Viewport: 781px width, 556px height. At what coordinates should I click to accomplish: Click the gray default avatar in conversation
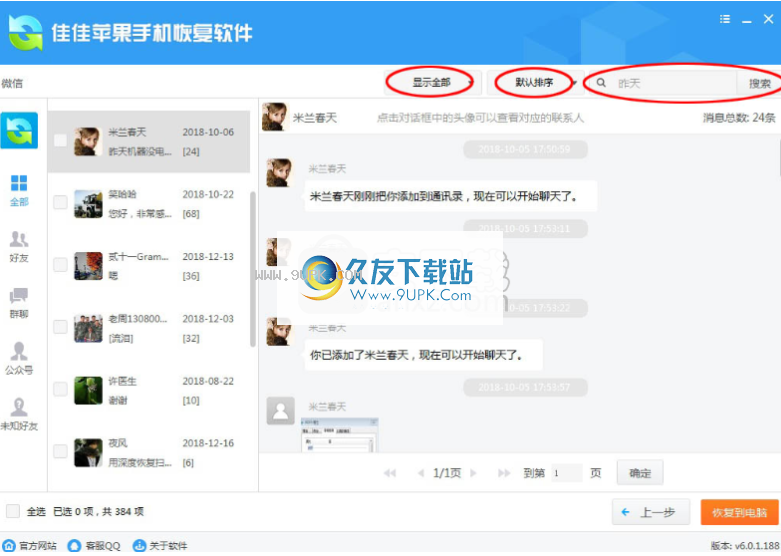tap(280, 411)
